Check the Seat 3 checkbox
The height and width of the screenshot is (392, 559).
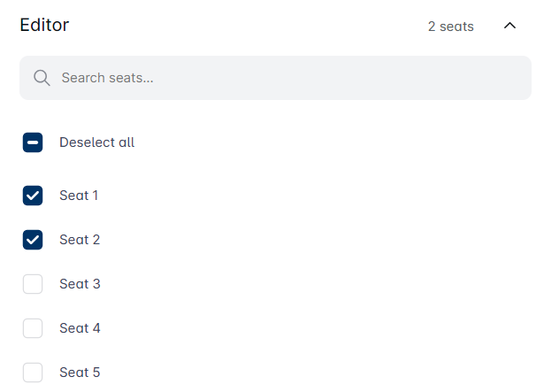tap(33, 284)
